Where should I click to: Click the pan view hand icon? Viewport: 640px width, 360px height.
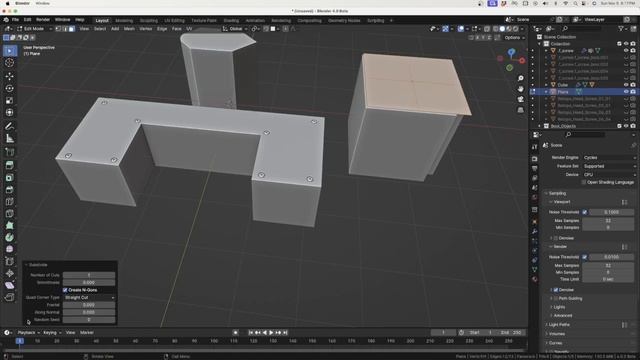pos(520,89)
